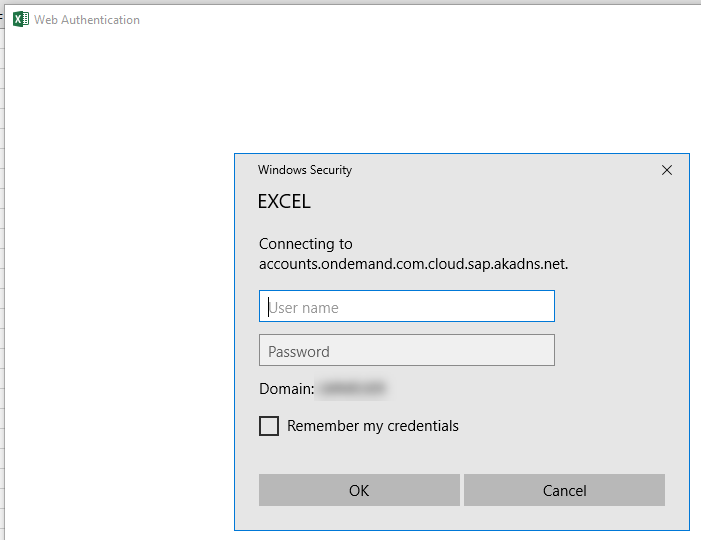701x540 pixels.
Task: Enable Remember my credentials checkbox
Action: pyautogui.click(x=269, y=426)
